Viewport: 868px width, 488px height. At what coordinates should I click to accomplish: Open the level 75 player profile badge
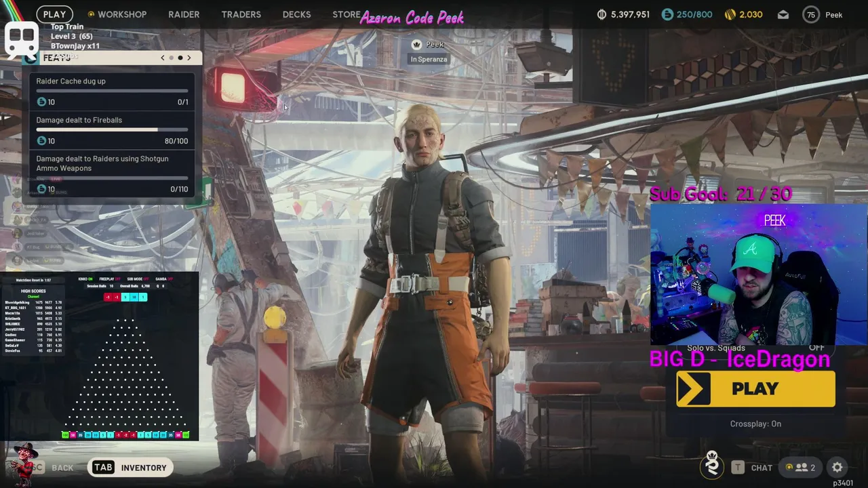(810, 14)
